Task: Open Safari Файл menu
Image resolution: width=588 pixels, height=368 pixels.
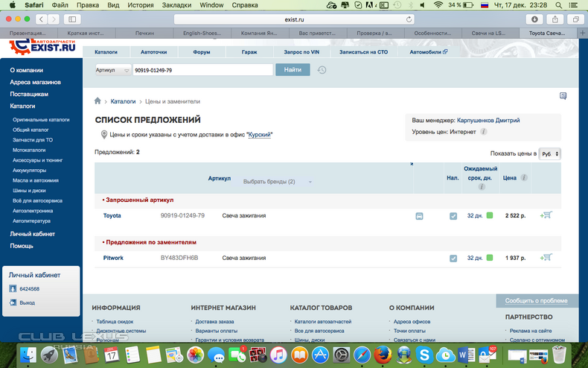Action: [60, 5]
